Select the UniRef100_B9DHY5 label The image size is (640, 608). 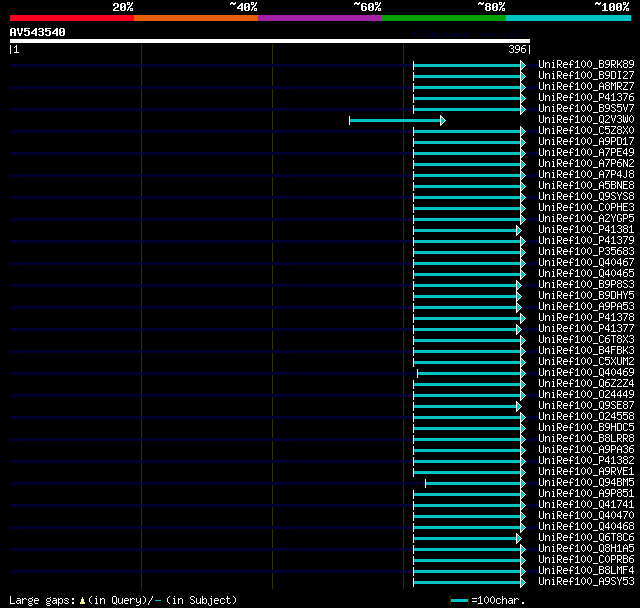point(586,296)
